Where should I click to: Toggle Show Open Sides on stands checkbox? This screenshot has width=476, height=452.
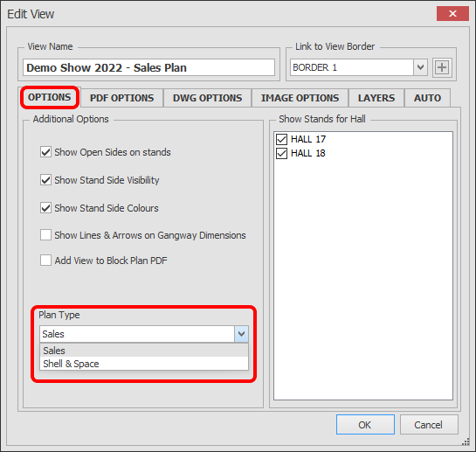click(x=45, y=151)
